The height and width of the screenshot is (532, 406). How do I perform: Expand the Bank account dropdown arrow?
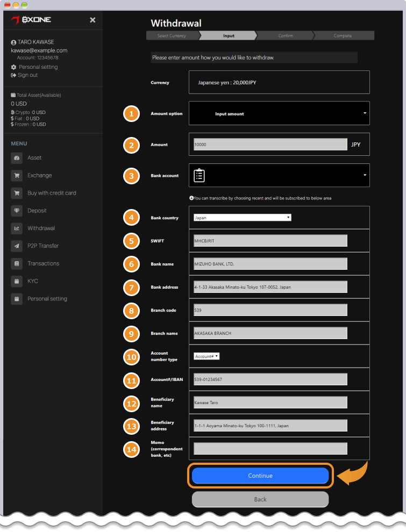coord(365,175)
